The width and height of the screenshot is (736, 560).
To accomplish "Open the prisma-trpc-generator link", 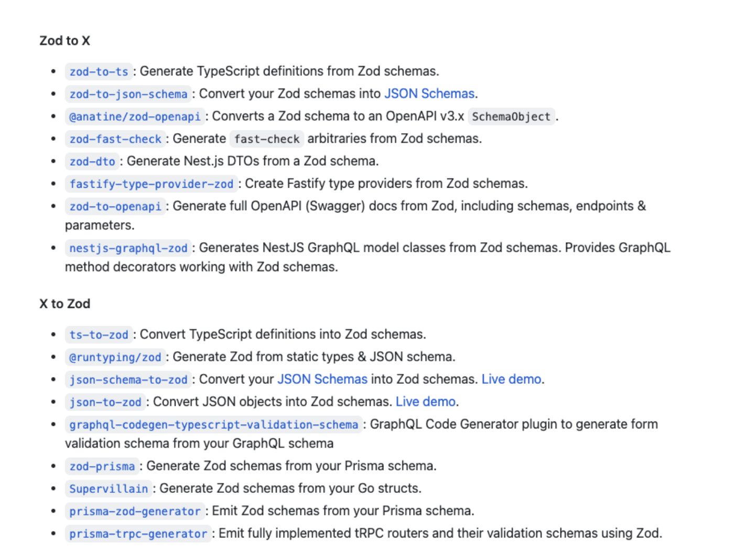I will [x=138, y=534].
